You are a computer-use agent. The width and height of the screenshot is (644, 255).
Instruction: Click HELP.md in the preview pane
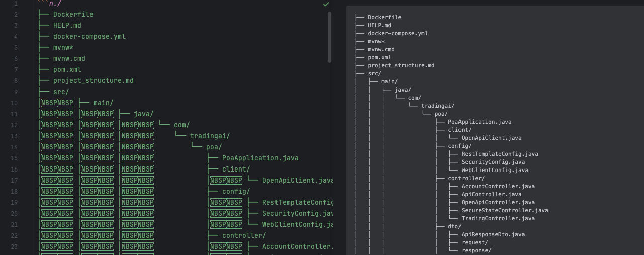(x=379, y=25)
